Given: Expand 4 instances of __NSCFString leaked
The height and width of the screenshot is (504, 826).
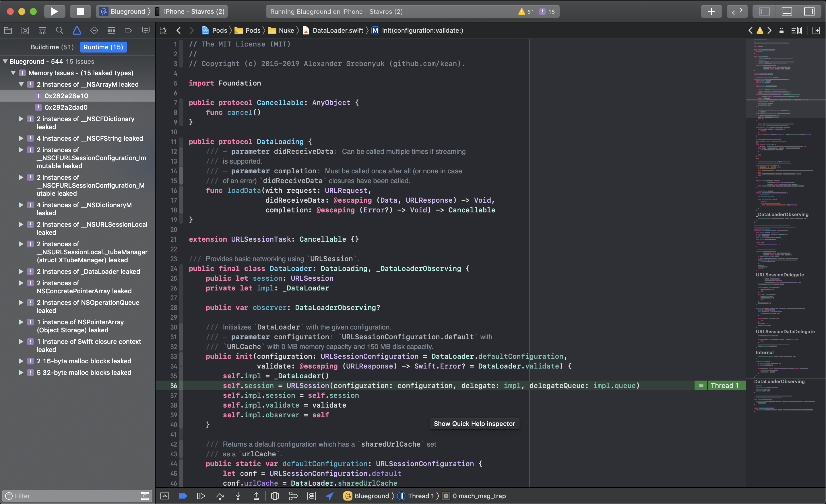Looking at the screenshot, I should (x=21, y=138).
